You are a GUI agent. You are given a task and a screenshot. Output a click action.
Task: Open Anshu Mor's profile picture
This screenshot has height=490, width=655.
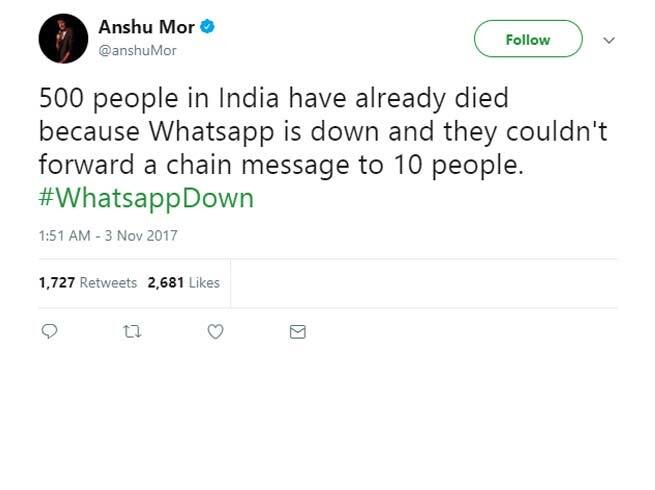(62, 39)
